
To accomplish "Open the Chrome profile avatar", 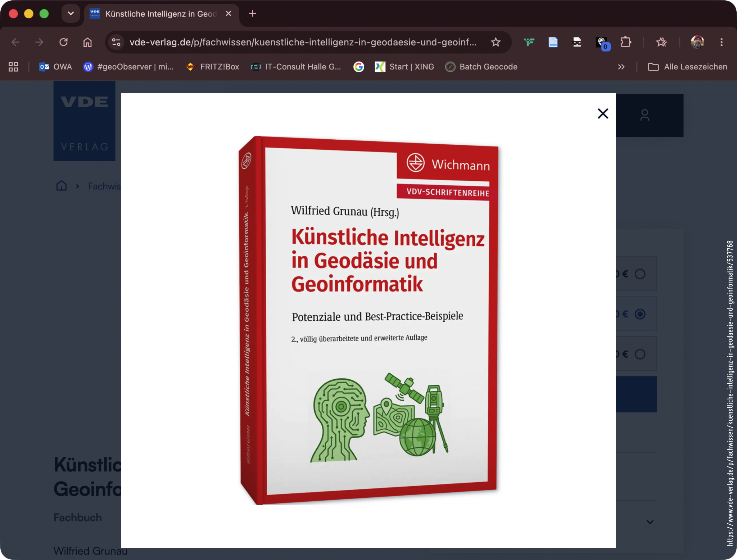I will point(697,42).
